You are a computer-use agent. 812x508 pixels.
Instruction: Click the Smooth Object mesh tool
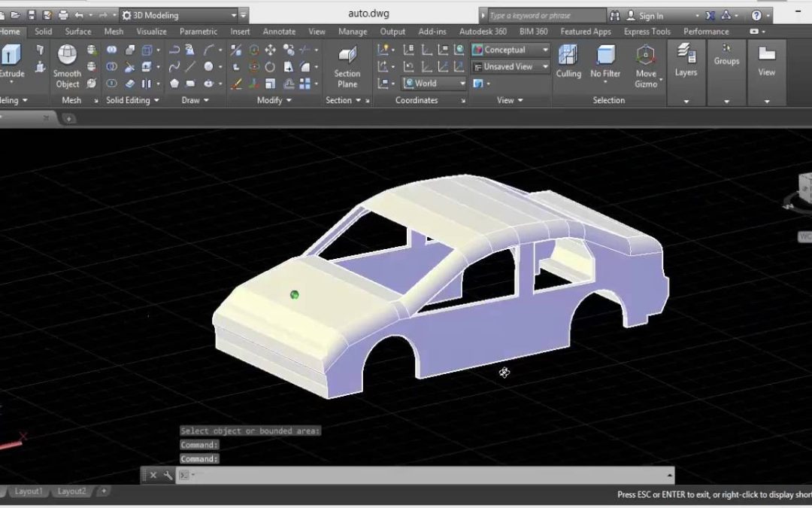68,66
